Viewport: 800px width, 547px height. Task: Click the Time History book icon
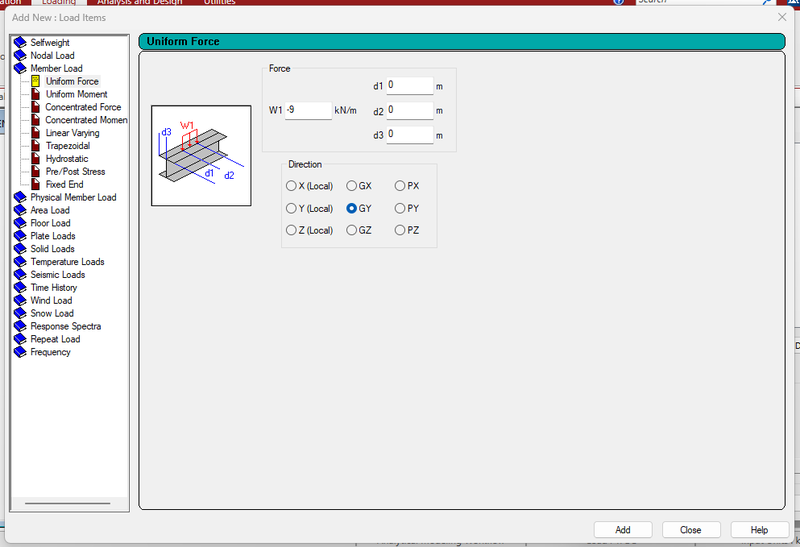pos(20,287)
